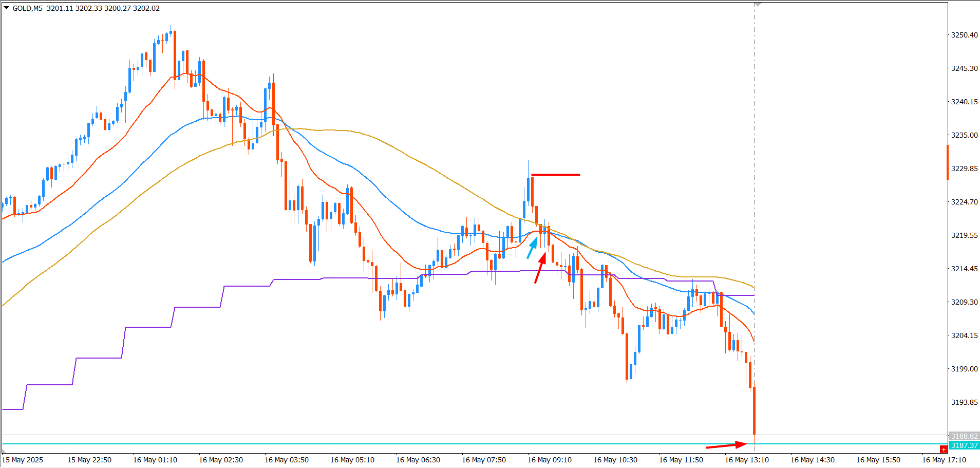Click the 3224.70 price scale label

click(x=965, y=202)
